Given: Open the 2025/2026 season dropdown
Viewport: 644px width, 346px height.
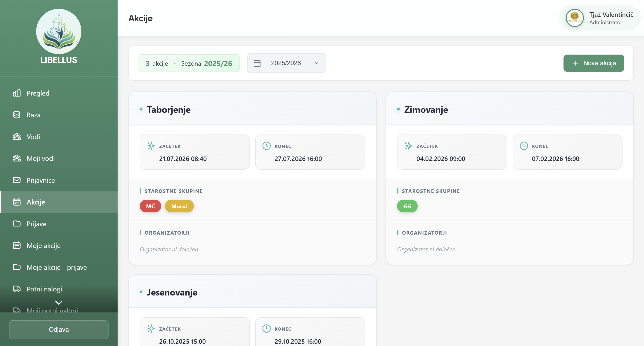Looking at the screenshot, I should pos(286,63).
